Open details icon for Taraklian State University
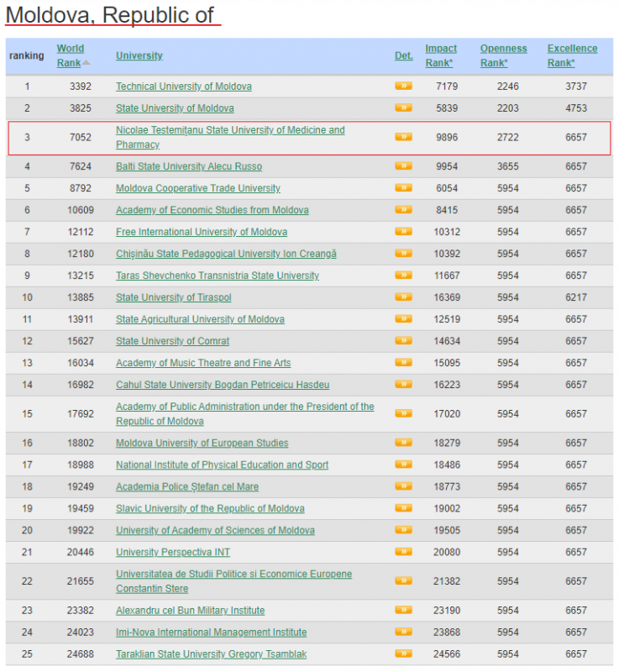619x672 pixels. 403,654
